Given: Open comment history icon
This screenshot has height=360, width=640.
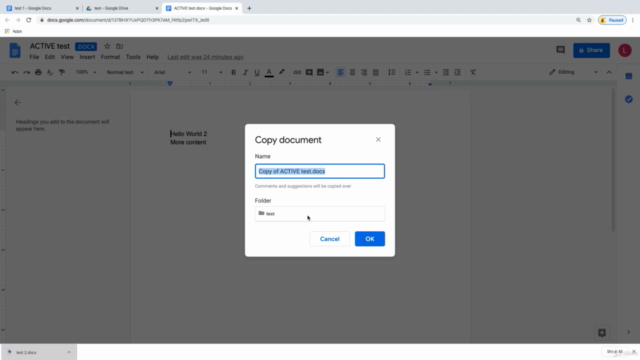Looking at the screenshot, I should (x=560, y=50).
